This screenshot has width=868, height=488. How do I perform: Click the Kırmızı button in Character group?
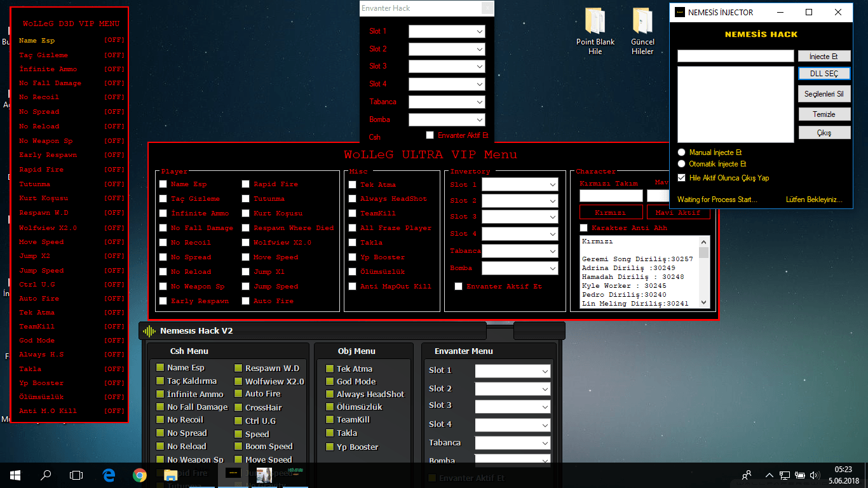point(611,212)
